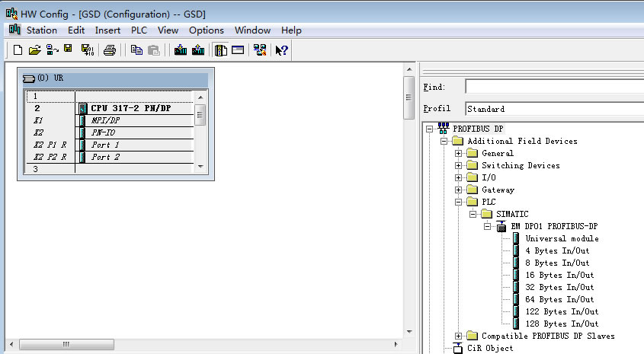Image resolution: width=644 pixels, height=354 pixels.
Task: Click the CPU 317-2 PN/DP module icon
Action: 83,108
